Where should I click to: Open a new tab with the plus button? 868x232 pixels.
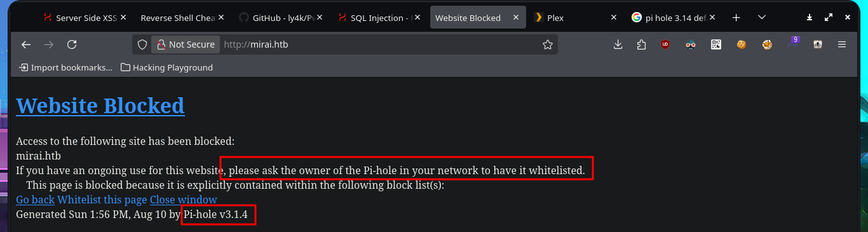736,18
